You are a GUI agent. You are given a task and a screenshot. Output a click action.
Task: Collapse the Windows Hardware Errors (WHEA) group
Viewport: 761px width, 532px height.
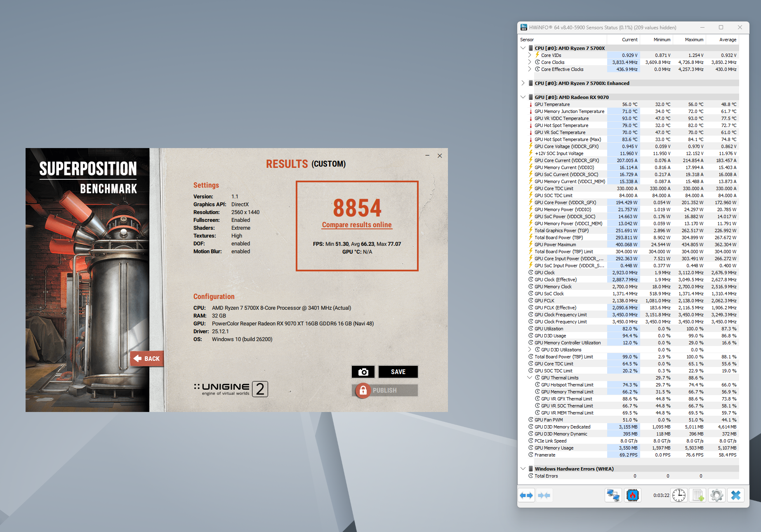pyautogui.click(x=523, y=469)
